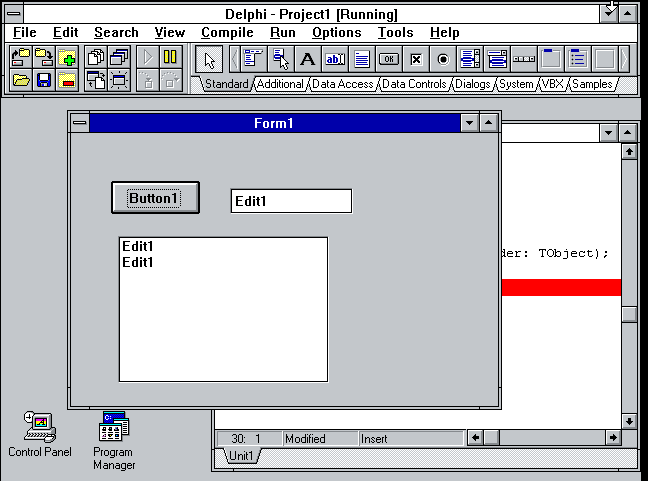
Task: Switch to the Data Access palette tab
Action: point(343,85)
